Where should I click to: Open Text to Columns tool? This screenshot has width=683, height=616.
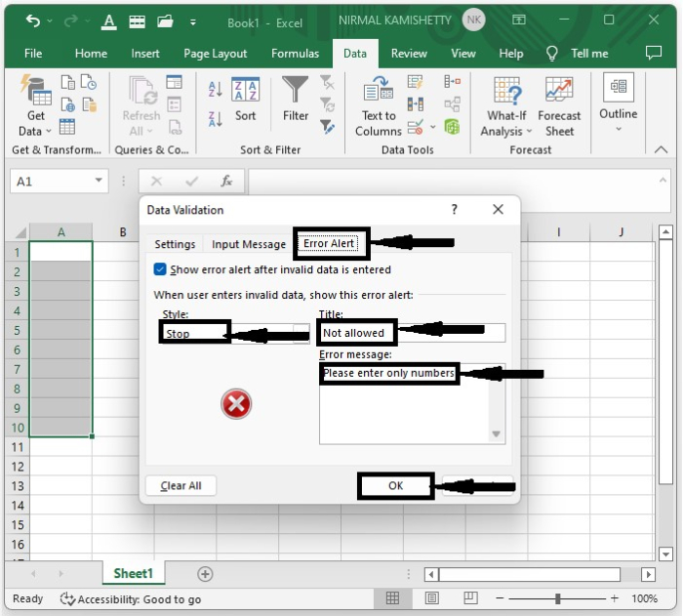[378, 106]
